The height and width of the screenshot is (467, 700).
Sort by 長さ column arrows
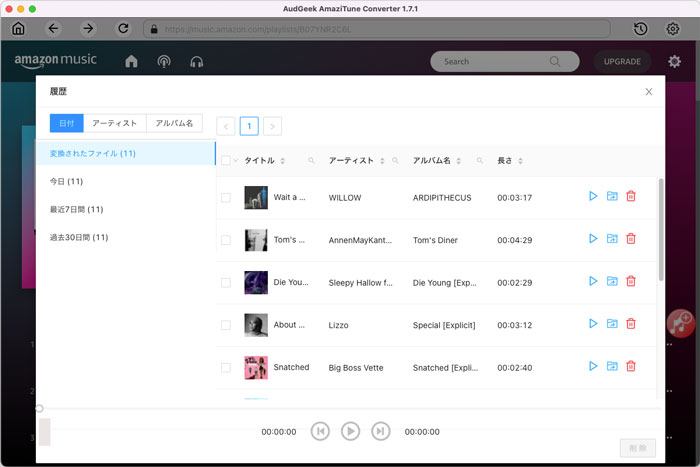520,161
